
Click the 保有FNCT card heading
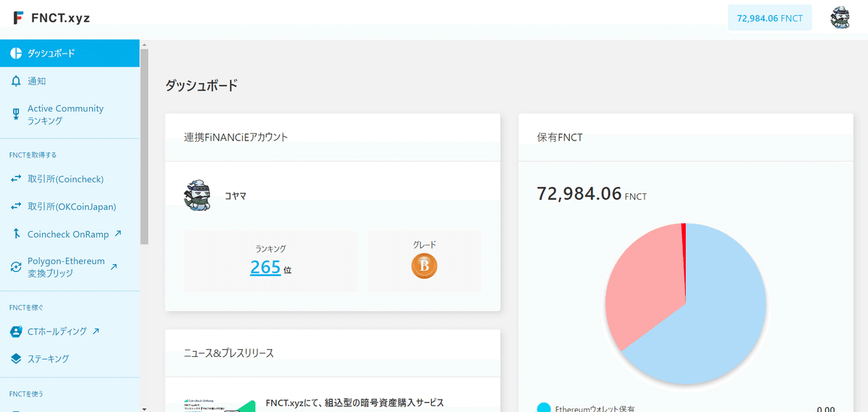pos(560,137)
